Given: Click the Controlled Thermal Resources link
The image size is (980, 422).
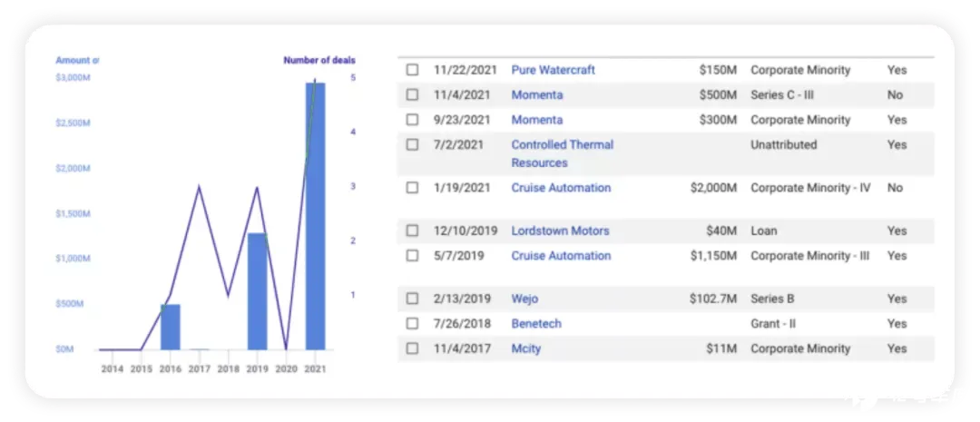Looking at the screenshot, I should click(x=562, y=153).
